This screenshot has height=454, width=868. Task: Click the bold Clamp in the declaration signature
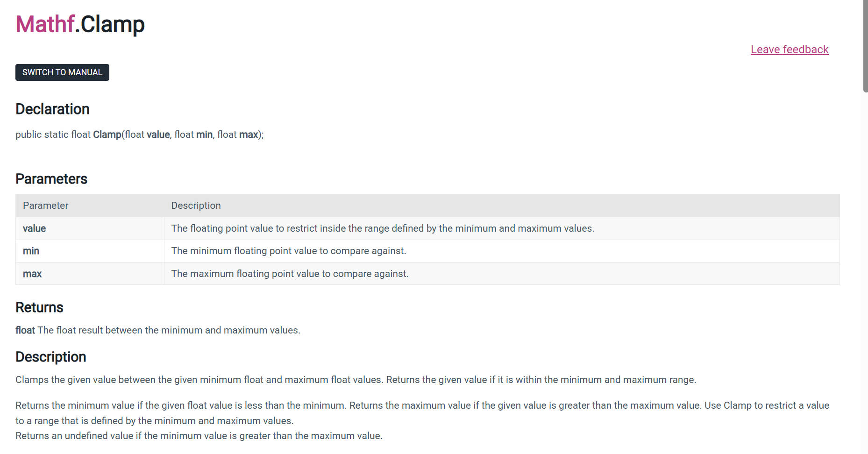coord(107,135)
